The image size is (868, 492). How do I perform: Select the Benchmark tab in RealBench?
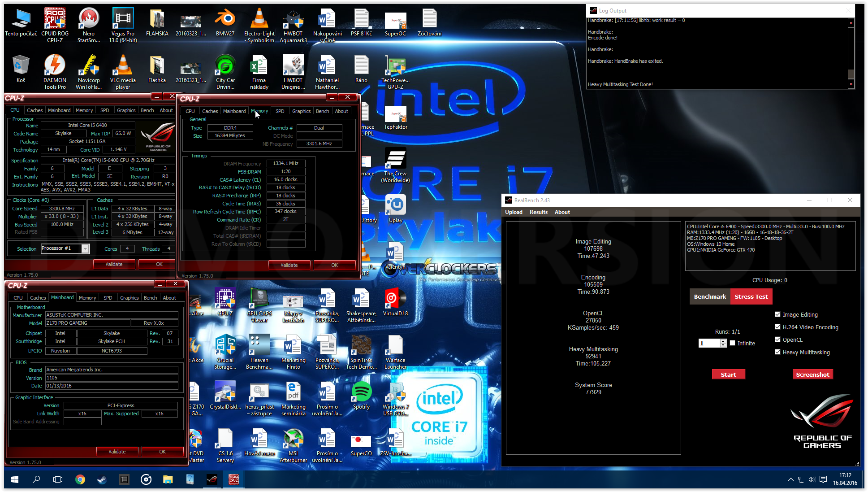pyautogui.click(x=710, y=296)
